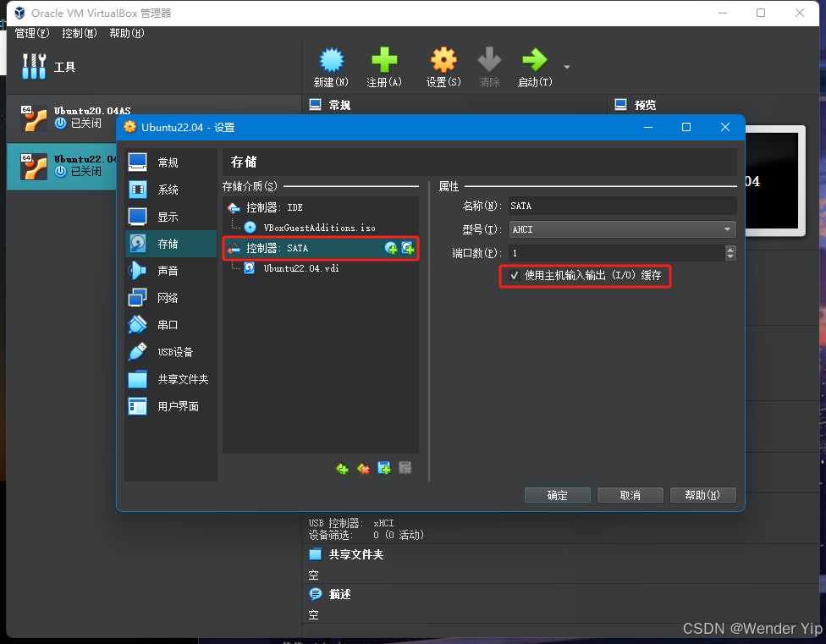
Task: Click the 清除 down-arrow toolbar icon
Action: pyautogui.click(x=489, y=68)
